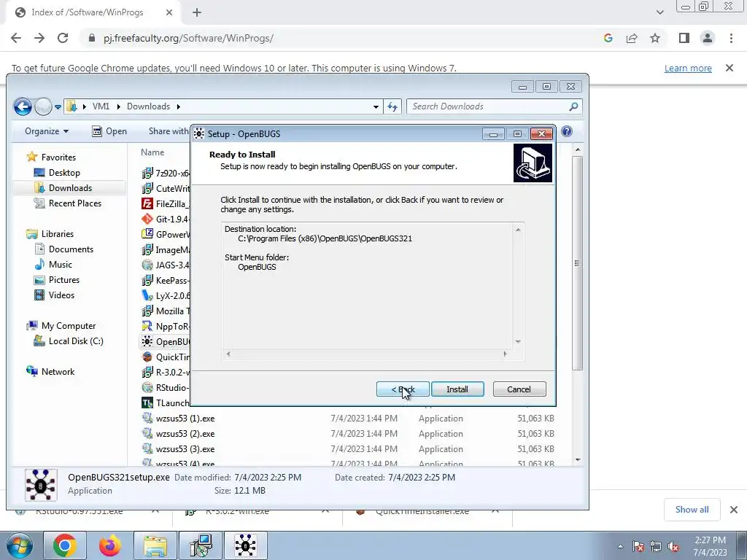Select the computer installer taskbar icon
Screen dimensions: 747x560
(201, 545)
